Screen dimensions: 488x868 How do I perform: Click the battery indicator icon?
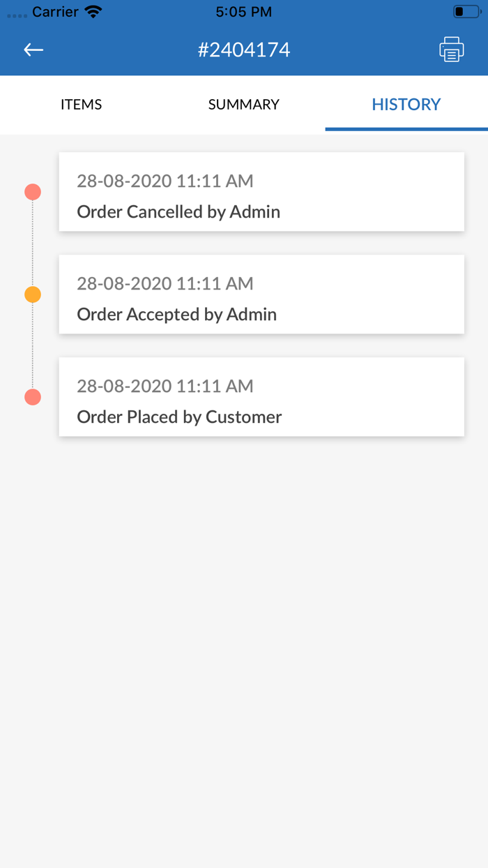pos(466,12)
